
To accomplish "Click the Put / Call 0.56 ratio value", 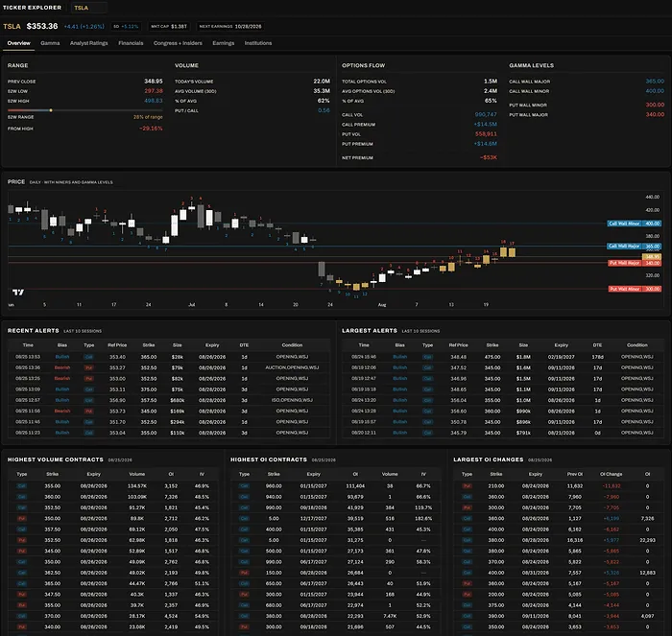I will 324,110.
